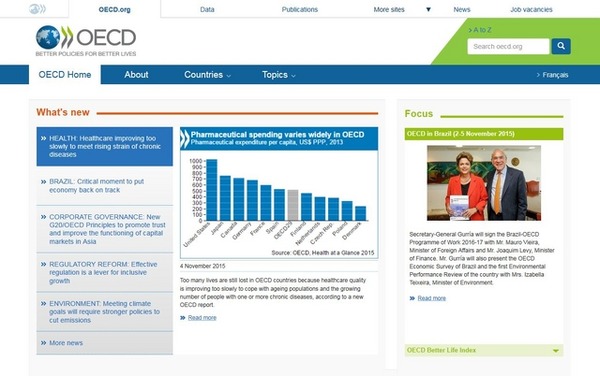Screen dimensions: 600x376
Task: Select HEALTH healthcare improving news item
Action: (x=104, y=146)
